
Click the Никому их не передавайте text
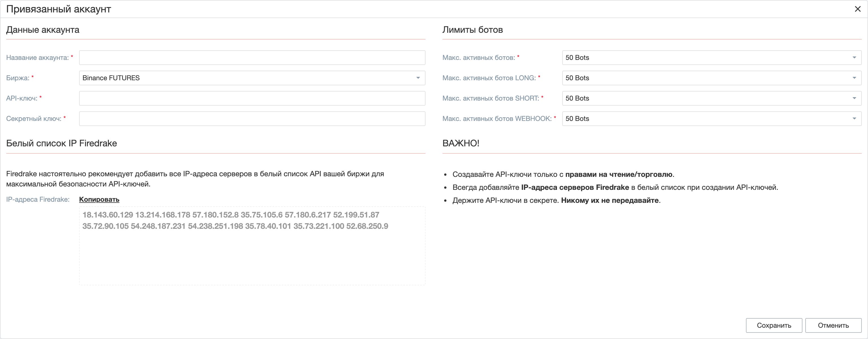click(x=609, y=200)
